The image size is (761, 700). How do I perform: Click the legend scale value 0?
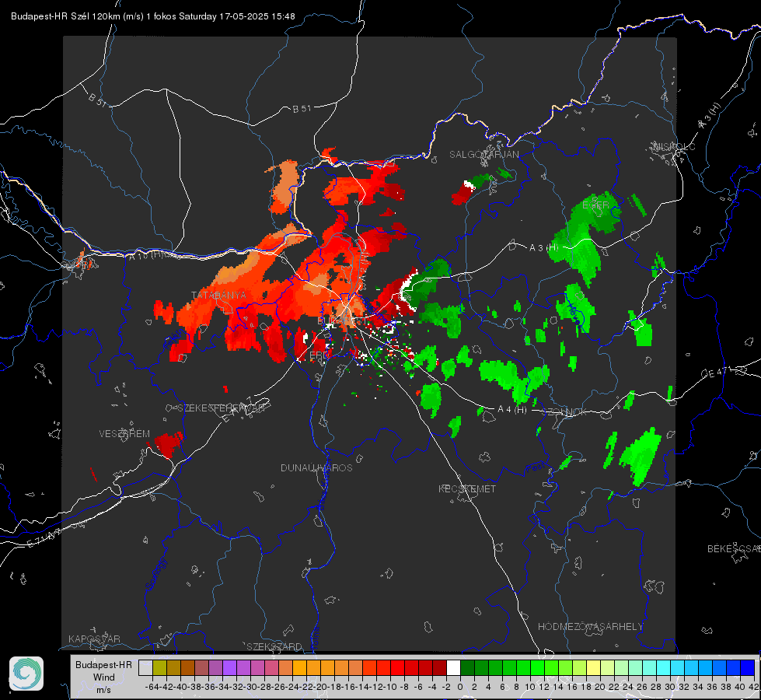(460, 687)
